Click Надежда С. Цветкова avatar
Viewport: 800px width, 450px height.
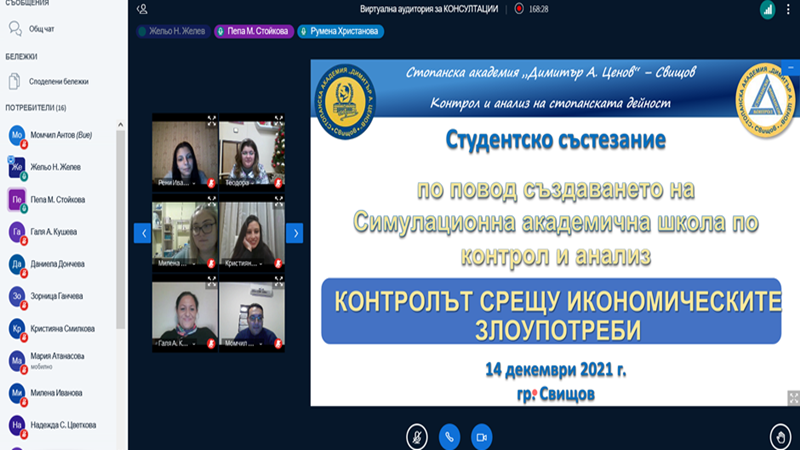pyautogui.click(x=17, y=425)
